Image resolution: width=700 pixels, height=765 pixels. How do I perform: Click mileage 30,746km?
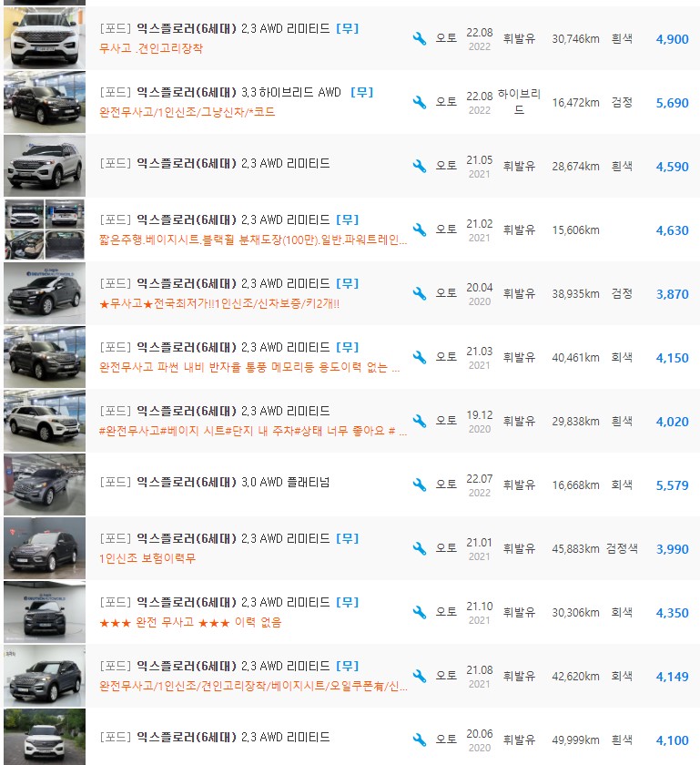pos(575,39)
